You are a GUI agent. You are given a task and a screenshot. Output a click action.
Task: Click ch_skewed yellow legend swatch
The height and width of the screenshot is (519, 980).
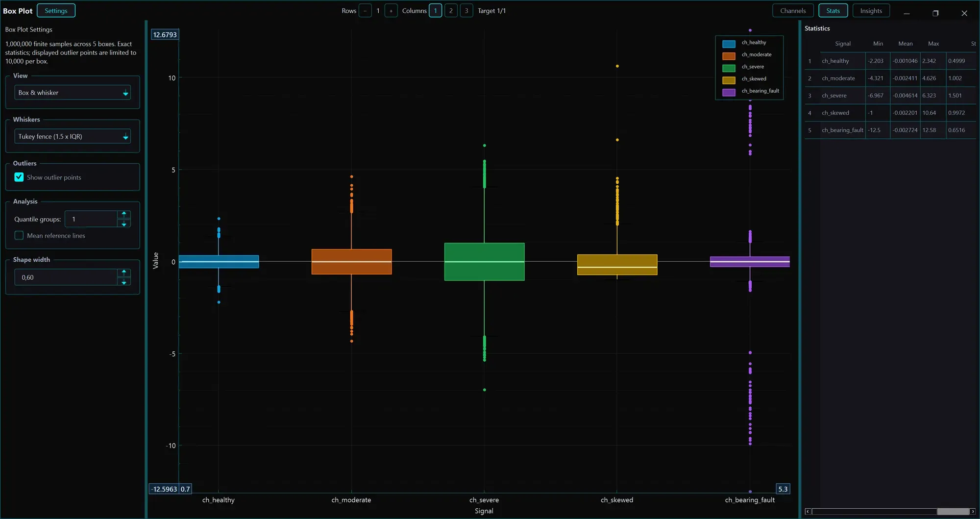pyautogui.click(x=729, y=80)
